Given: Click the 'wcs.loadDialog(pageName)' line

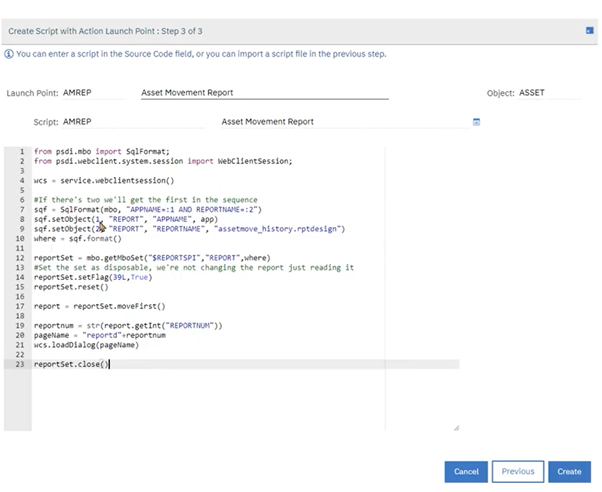Looking at the screenshot, I should [86, 345].
